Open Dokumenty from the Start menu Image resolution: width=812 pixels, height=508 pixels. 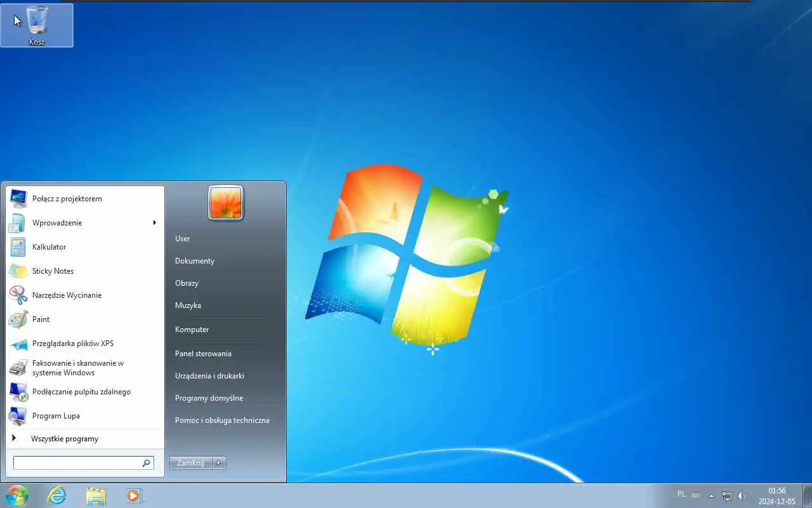[195, 261]
